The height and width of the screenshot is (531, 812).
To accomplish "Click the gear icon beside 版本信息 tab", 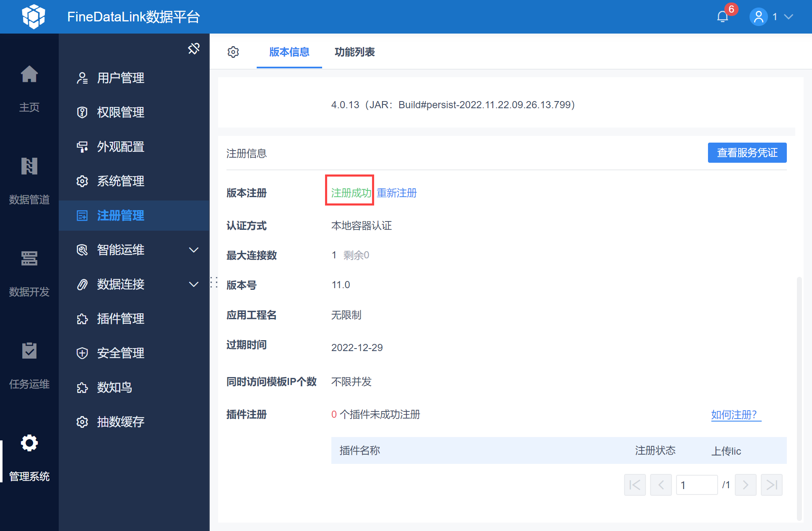I will (x=233, y=52).
